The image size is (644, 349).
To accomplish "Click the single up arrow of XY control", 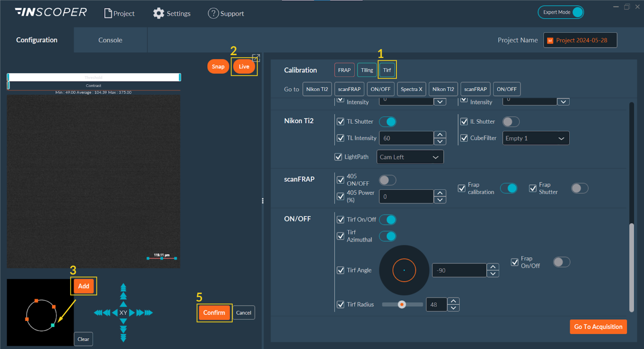I will (123, 304).
